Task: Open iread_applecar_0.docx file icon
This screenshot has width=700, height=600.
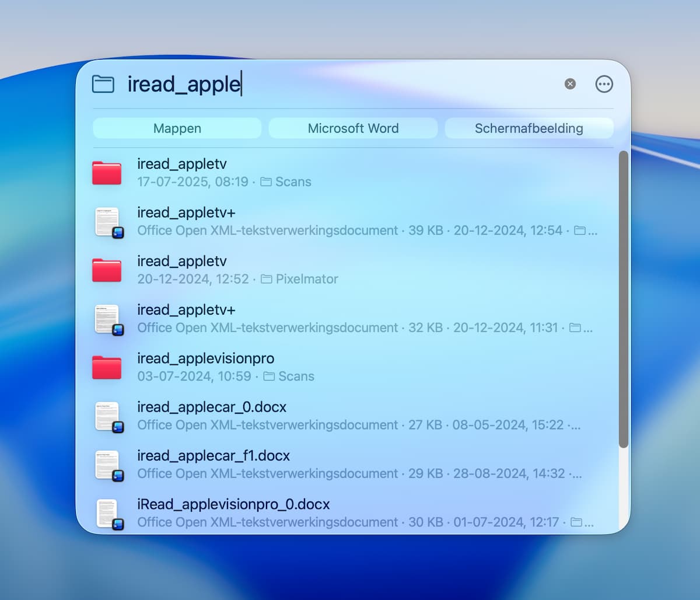Action: (x=107, y=416)
